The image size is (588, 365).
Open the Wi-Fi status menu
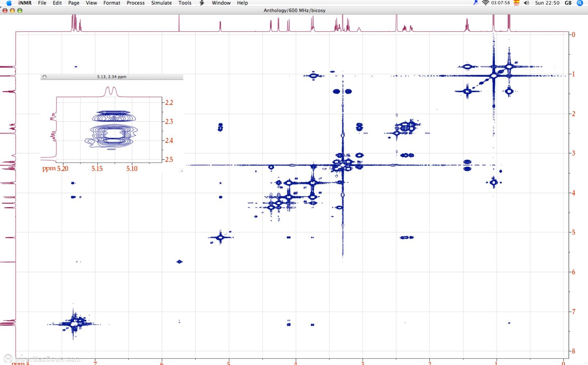(x=486, y=3)
